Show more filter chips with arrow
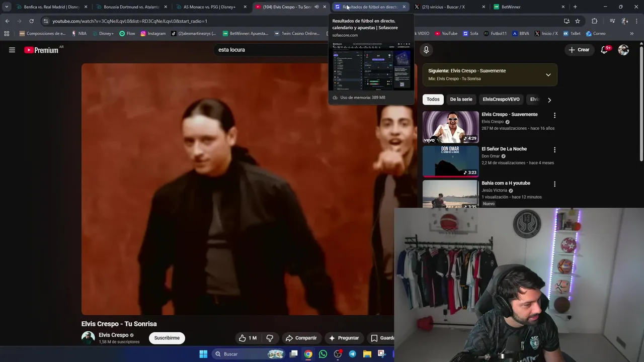 pyautogui.click(x=549, y=100)
